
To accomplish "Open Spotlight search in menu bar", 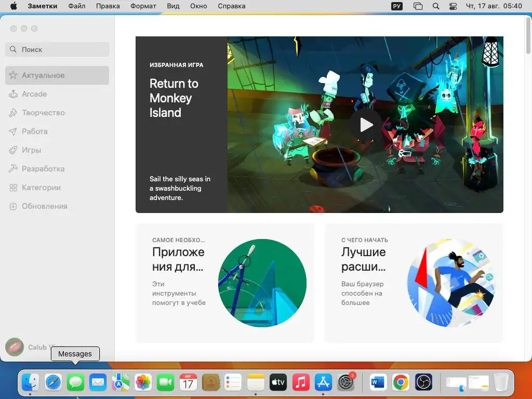I will [436, 6].
